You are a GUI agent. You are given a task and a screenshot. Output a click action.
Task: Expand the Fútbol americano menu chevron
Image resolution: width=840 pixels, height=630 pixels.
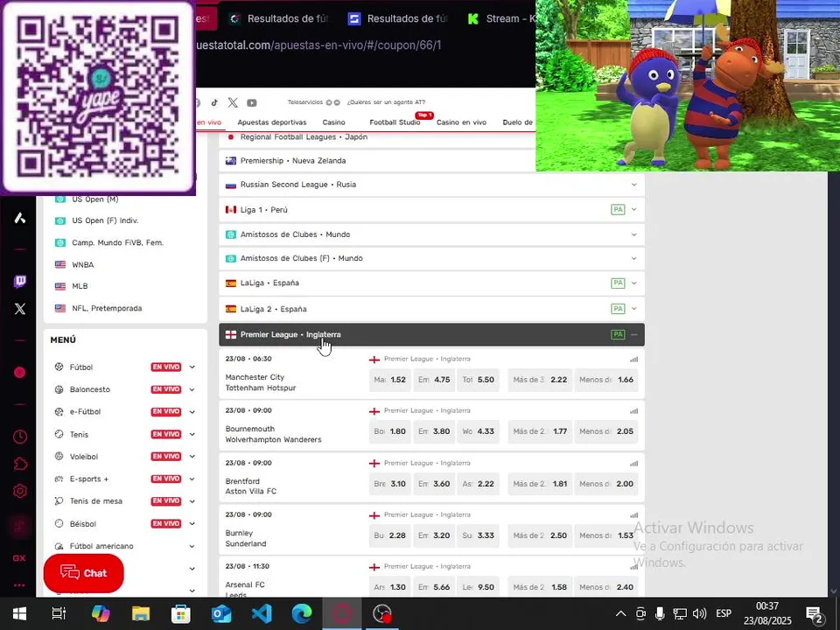point(192,546)
